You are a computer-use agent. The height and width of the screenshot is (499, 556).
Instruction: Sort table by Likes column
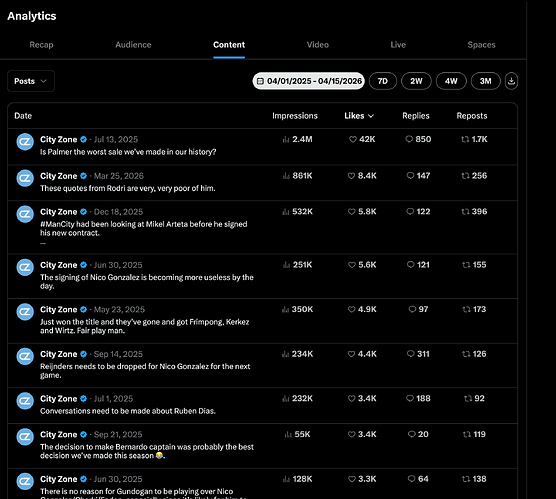359,116
